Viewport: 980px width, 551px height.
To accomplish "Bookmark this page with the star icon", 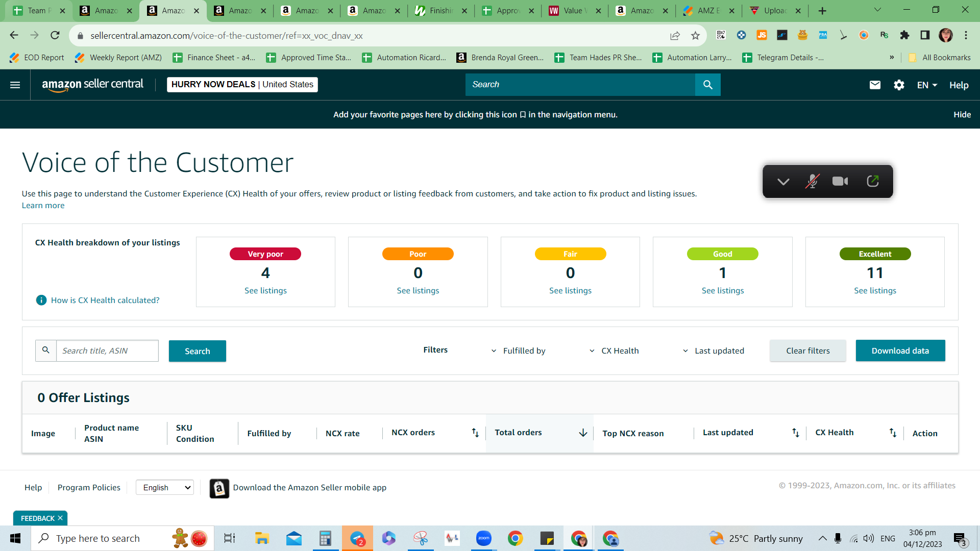I will [695, 35].
